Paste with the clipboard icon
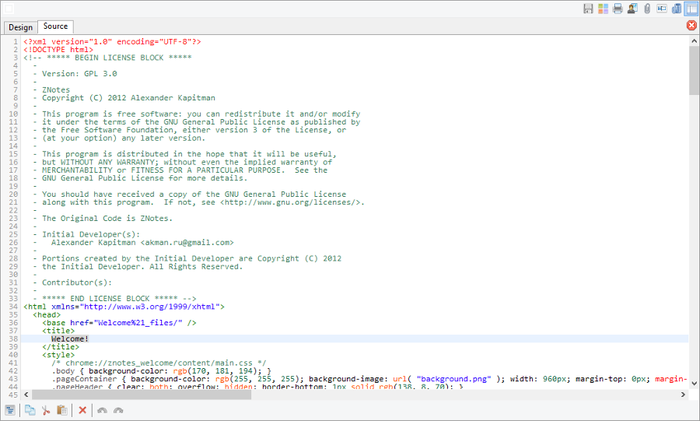The image size is (700, 421). 62,410
